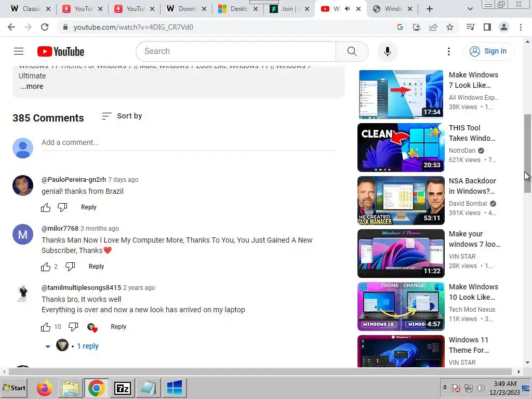Close the Join tab
Viewport: 532px width, 399px height.
(x=307, y=9)
